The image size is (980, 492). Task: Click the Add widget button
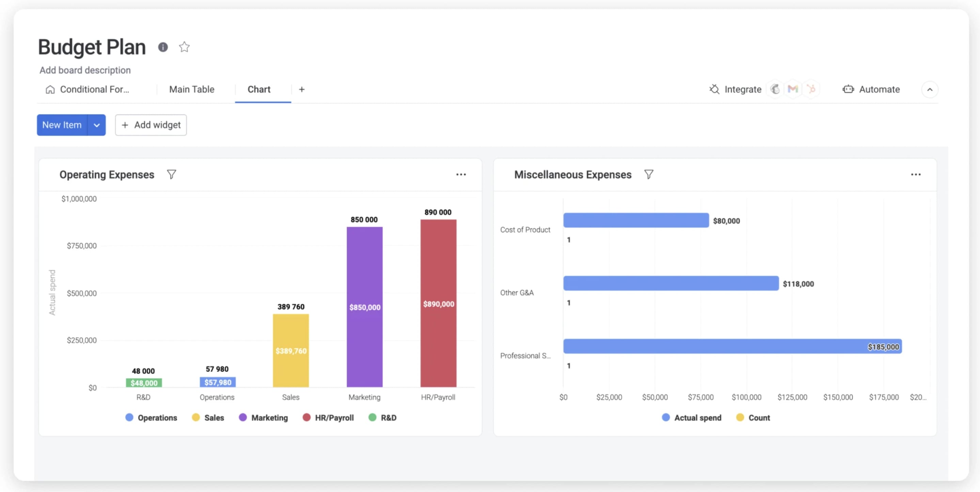(150, 124)
